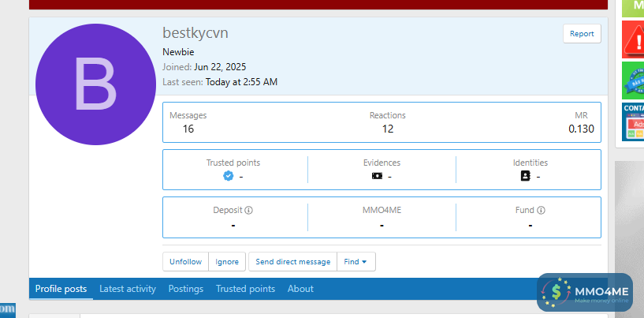Click the Evidences money icon
The height and width of the screenshot is (318, 644).
[x=377, y=176]
